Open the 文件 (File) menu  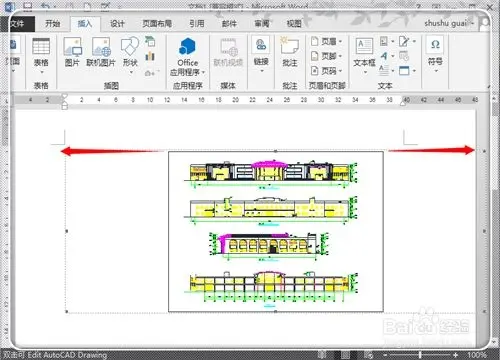(x=17, y=24)
